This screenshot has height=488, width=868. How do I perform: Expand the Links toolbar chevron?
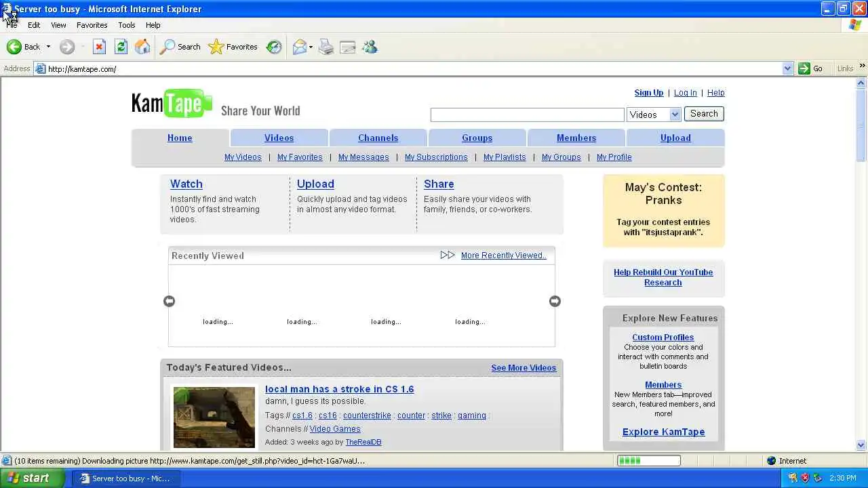(x=862, y=66)
